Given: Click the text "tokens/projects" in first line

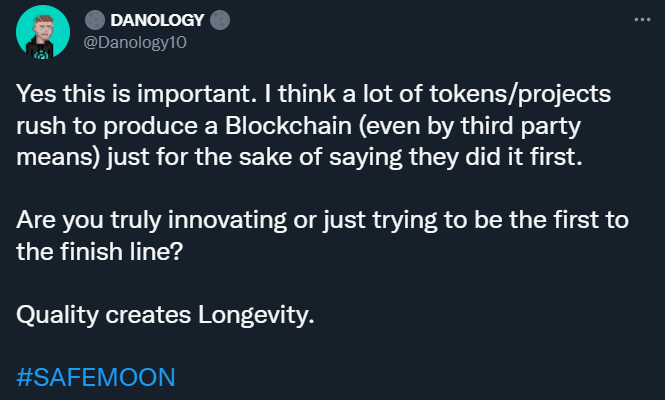Looking at the screenshot, I should point(520,94).
